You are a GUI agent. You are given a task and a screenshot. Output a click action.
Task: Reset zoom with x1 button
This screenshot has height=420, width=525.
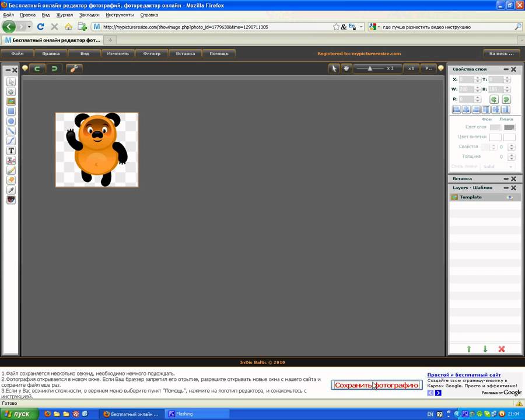point(411,68)
